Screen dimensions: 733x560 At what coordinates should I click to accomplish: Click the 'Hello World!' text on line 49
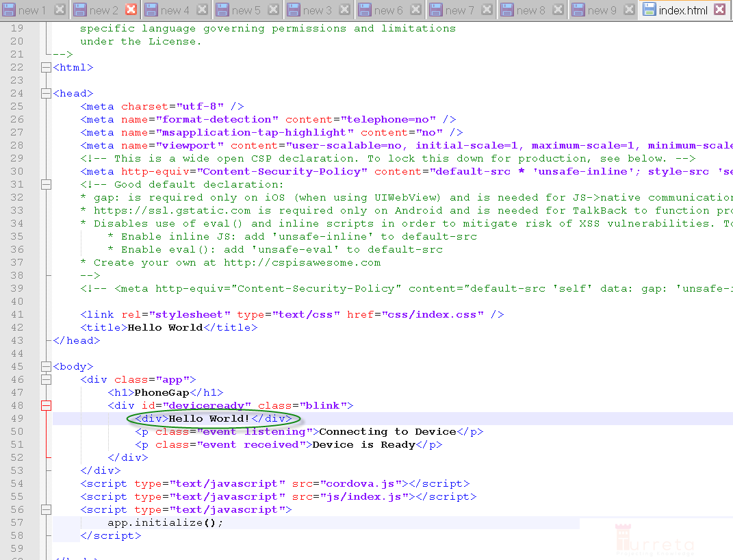coord(209,418)
